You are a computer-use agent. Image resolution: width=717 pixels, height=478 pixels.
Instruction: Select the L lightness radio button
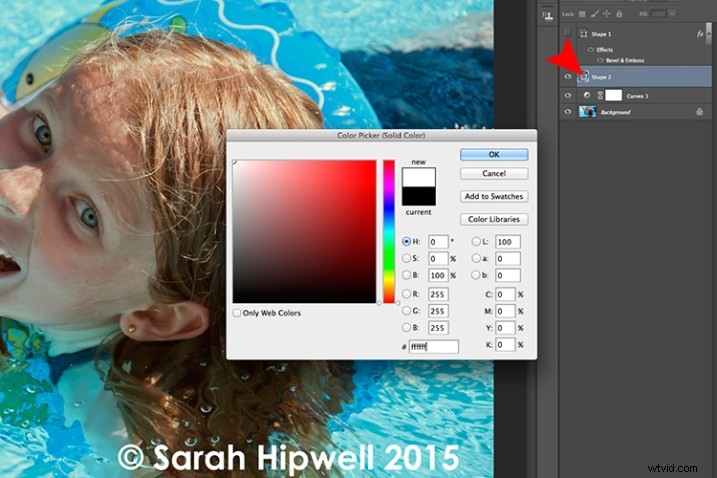(476, 242)
